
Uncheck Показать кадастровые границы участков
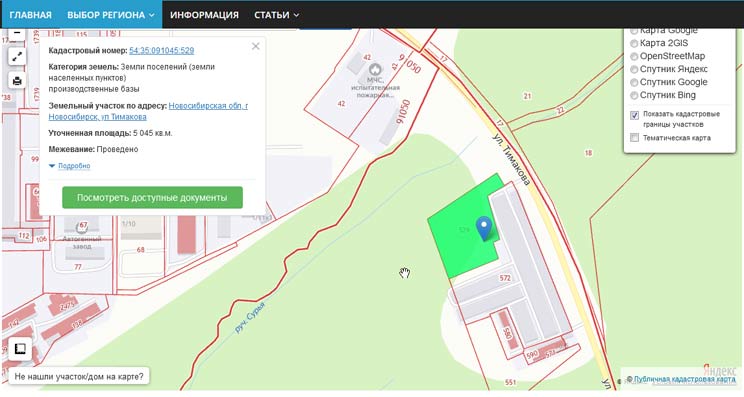click(634, 115)
